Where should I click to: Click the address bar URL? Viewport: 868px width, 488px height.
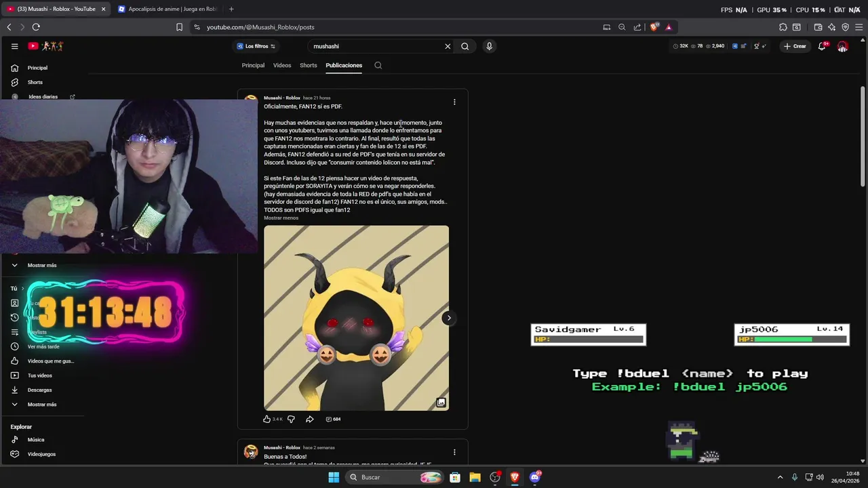coord(260,27)
